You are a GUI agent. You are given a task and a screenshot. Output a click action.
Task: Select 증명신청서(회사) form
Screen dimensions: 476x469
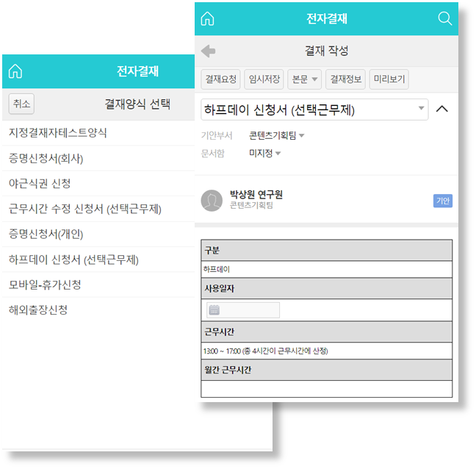point(98,158)
